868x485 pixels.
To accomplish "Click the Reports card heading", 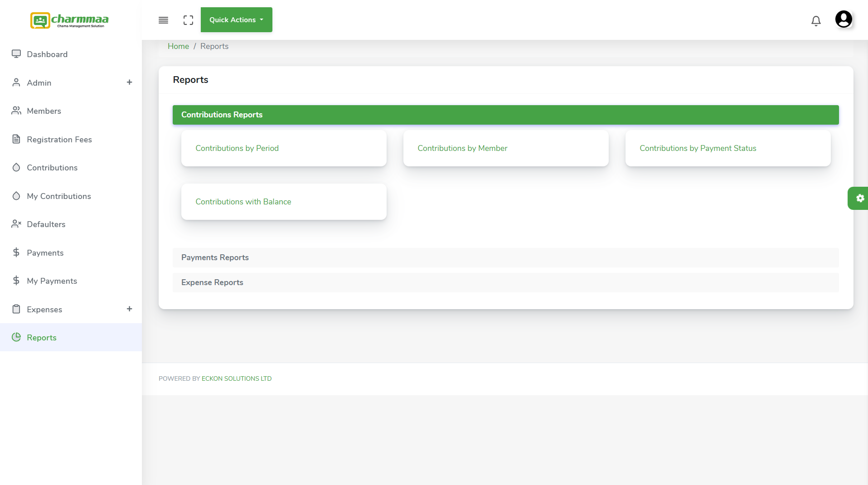I will [x=190, y=80].
